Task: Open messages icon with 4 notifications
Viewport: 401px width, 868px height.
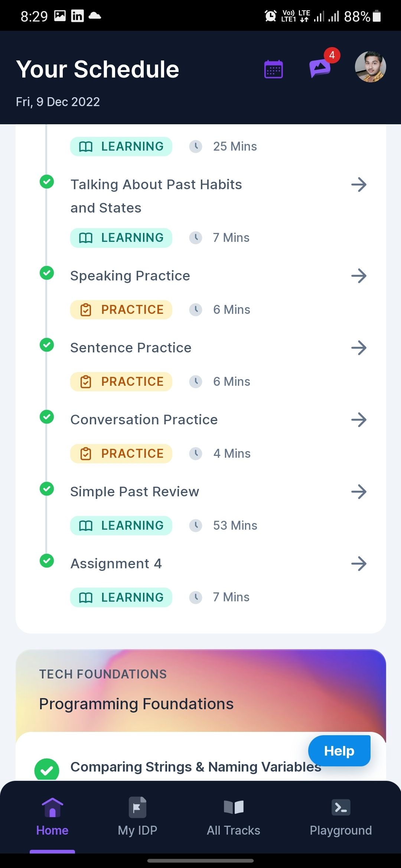Action: click(x=320, y=68)
